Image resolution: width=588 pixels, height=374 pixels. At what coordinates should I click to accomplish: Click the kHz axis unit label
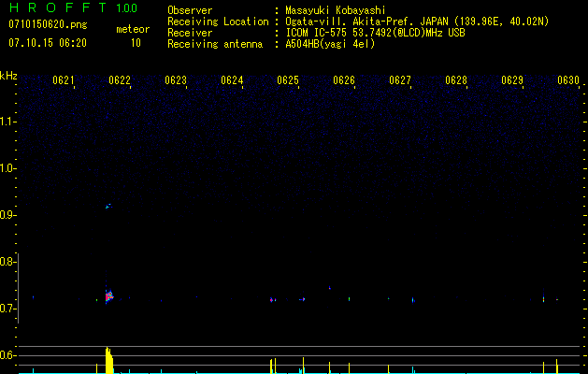[8, 76]
